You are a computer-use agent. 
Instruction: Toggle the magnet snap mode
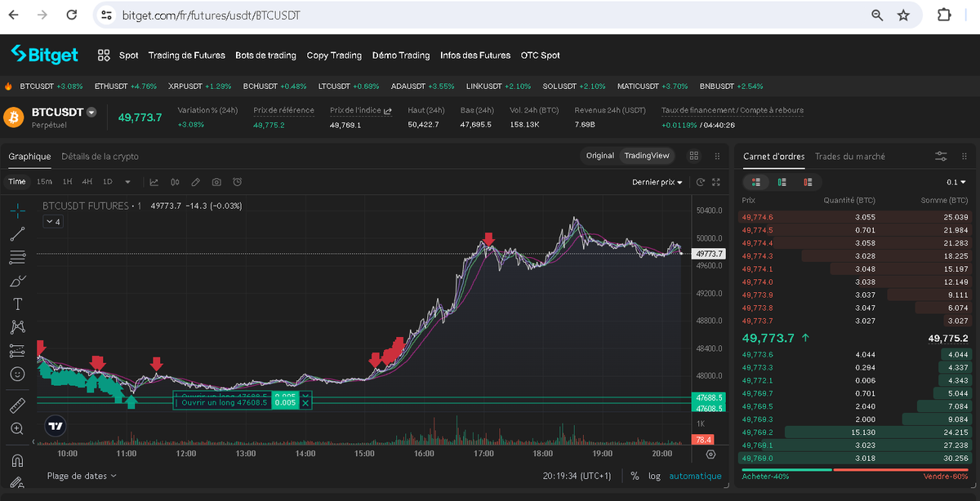[x=17, y=460]
